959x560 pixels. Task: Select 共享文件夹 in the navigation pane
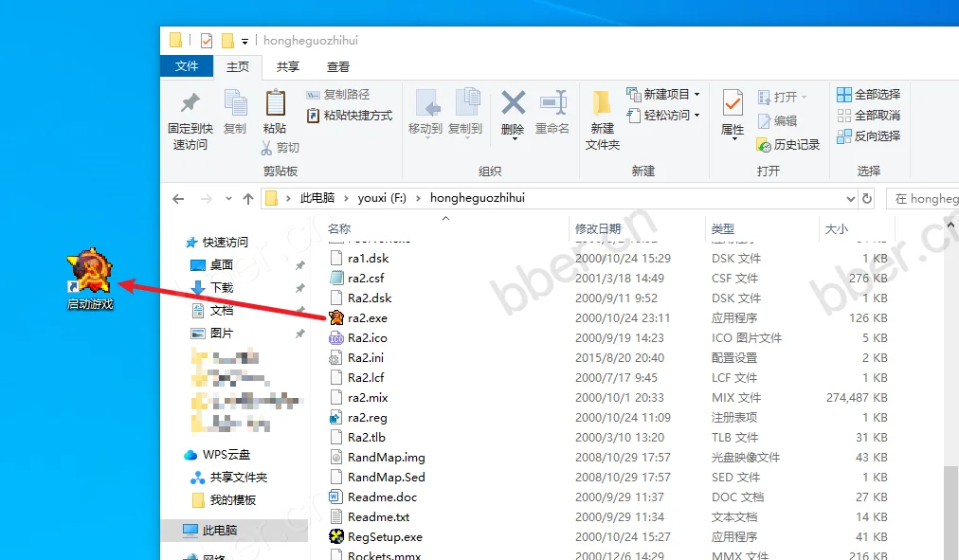click(229, 478)
